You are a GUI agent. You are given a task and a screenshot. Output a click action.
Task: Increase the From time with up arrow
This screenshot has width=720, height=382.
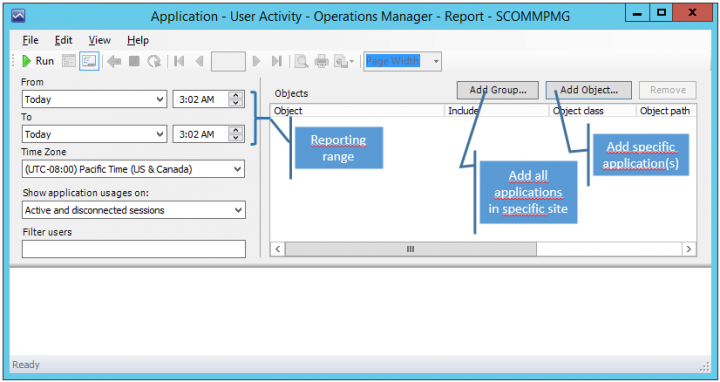point(236,96)
